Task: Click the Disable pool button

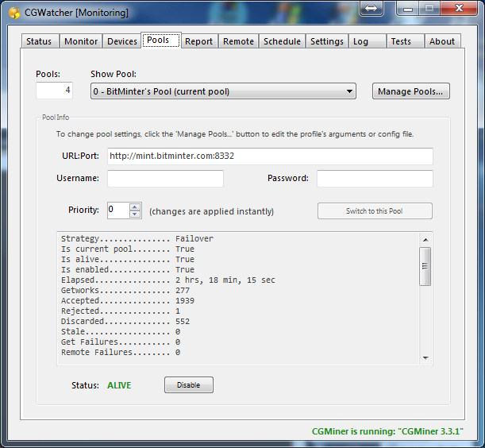Action: coord(189,384)
